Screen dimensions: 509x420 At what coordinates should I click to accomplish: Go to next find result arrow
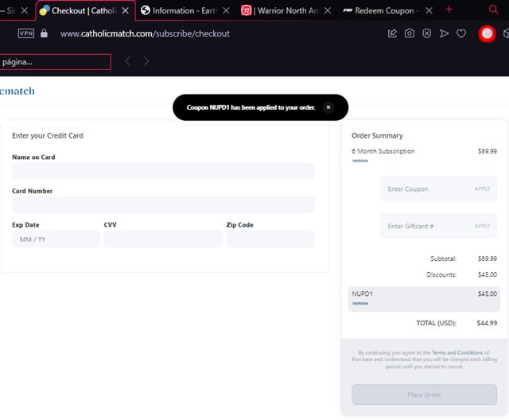pyautogui.click(x=146, y=60)
